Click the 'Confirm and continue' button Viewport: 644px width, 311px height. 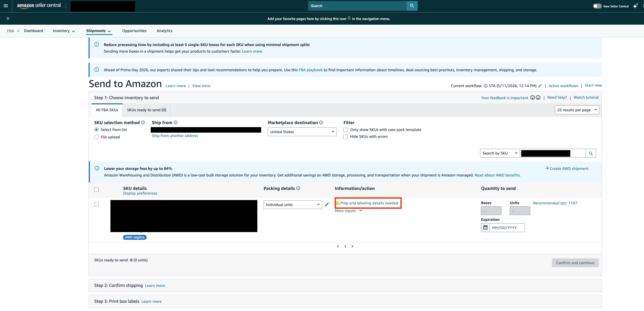(x=575, y=263)
